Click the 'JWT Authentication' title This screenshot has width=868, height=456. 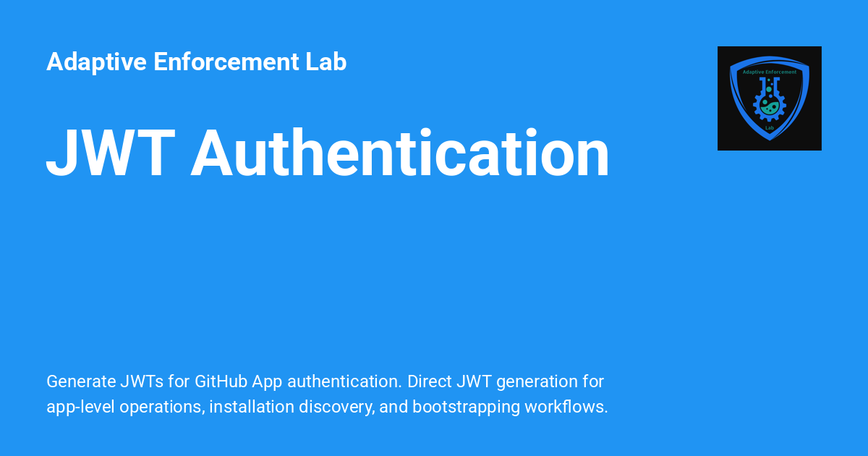[x=328, y=154]
